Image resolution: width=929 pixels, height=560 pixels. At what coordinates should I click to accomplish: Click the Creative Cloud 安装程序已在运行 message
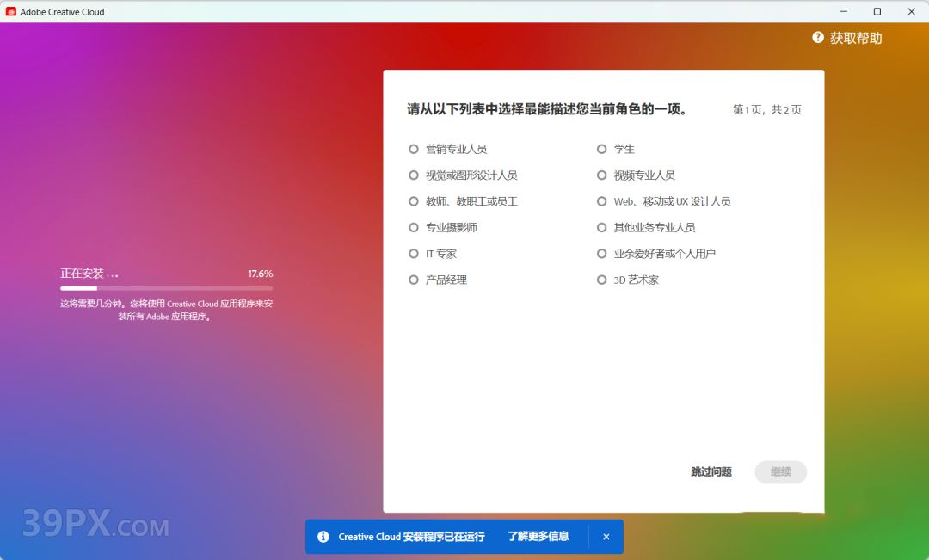click(x=411, y=537)
